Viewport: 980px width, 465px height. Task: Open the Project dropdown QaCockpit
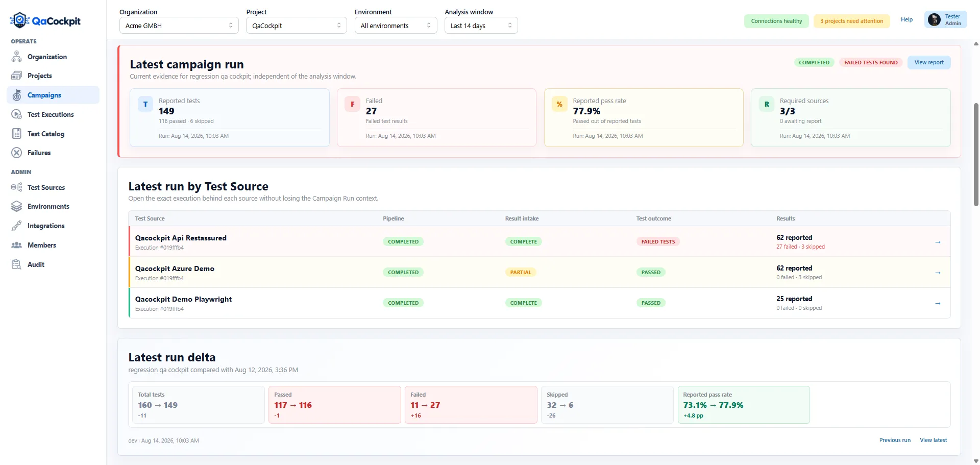coord(297,26)
